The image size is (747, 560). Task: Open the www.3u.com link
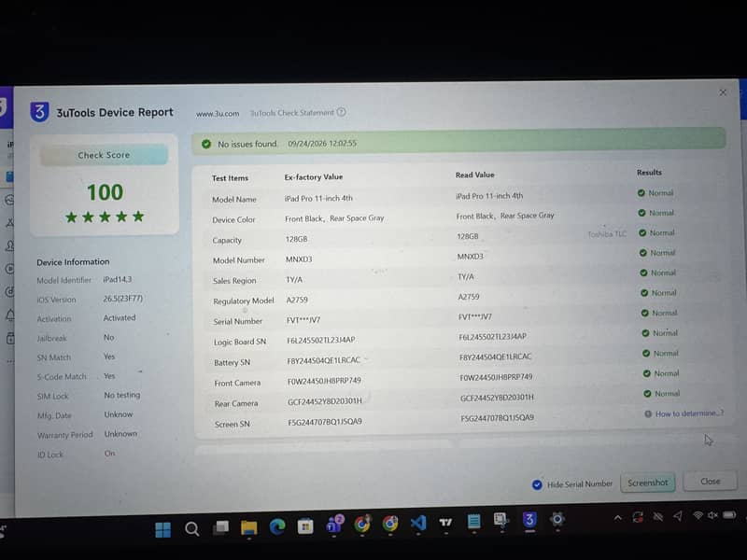pos(218,114)
